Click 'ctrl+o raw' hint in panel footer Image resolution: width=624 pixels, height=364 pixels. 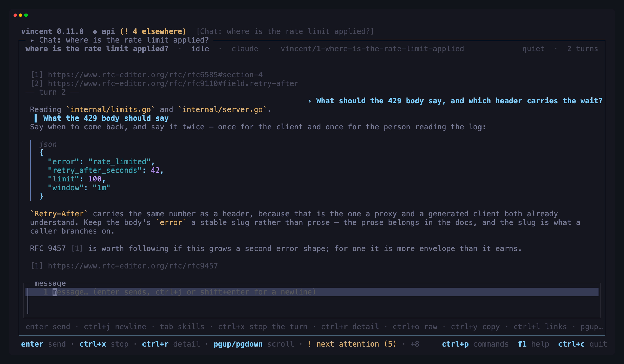(x=415, y=327)
